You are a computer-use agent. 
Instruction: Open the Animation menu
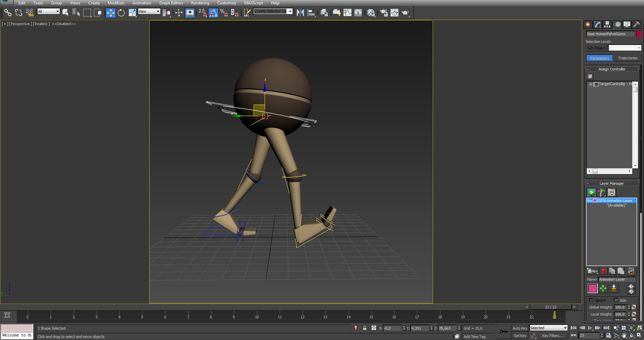tap(142, 3)
